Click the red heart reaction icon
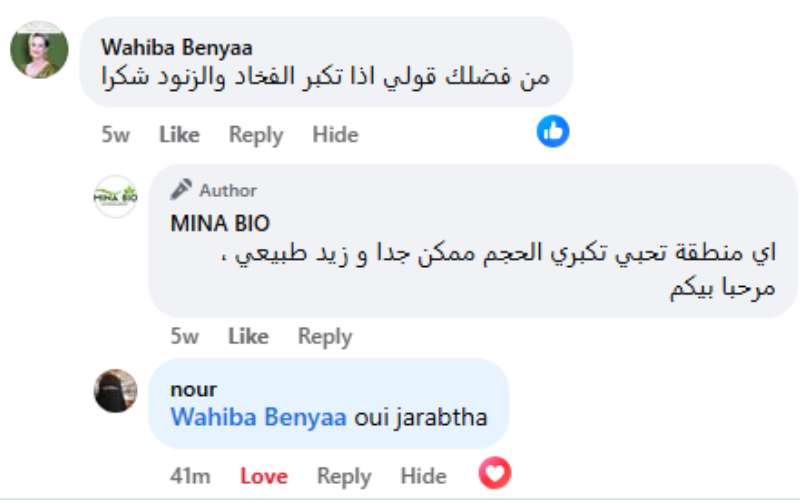The width and height of the screenshot is (800, 500). click(494, 472)
